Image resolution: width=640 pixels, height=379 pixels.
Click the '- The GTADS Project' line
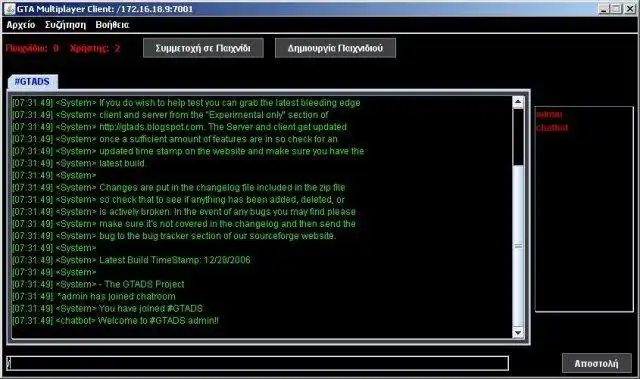point(98,284)
